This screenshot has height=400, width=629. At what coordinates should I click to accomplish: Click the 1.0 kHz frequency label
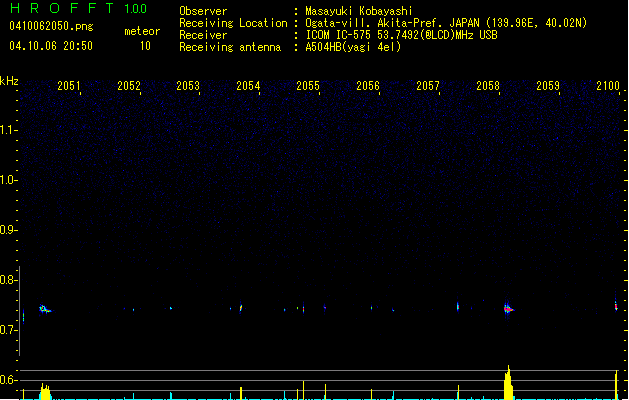[8, 180]
